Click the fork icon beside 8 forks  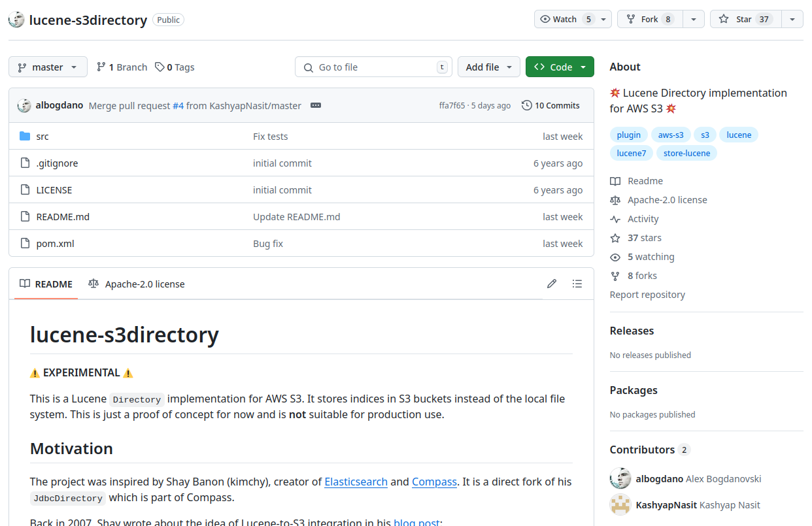point(615,276)
